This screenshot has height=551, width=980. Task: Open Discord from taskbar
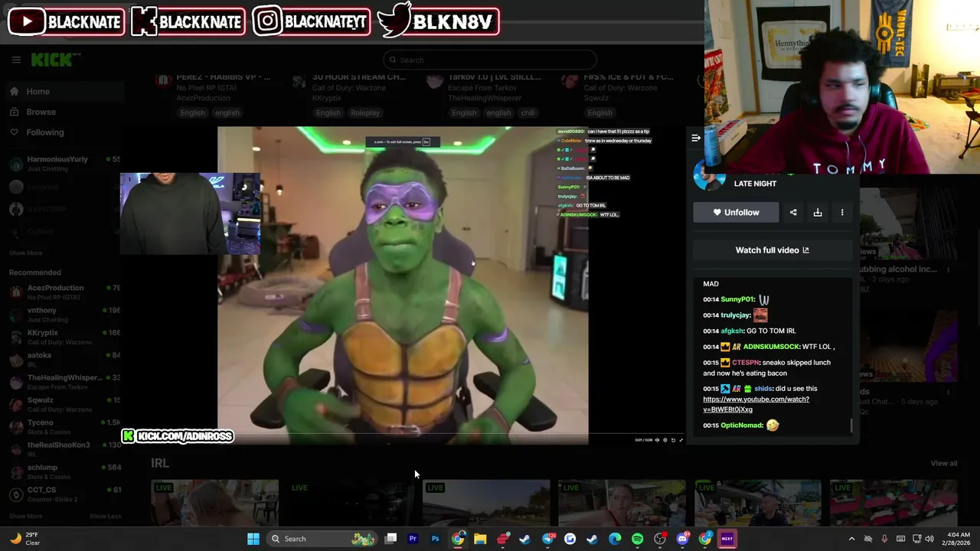(x=682, y=539)
